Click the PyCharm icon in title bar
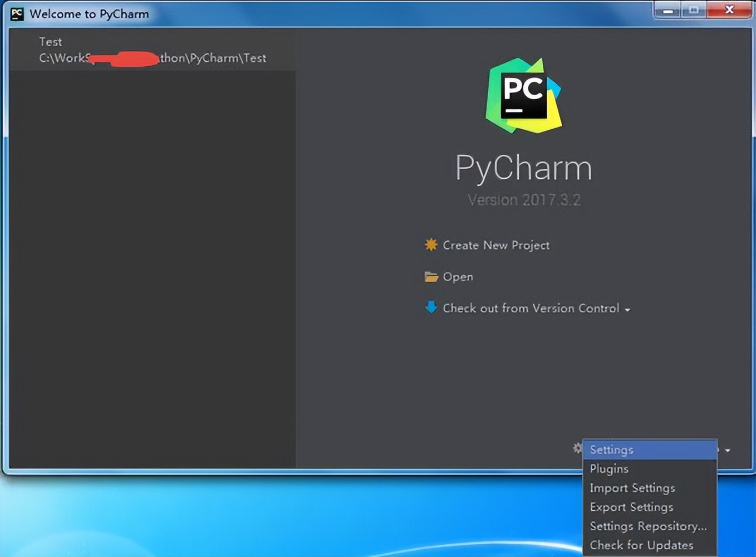Image resolution: width=756 pixels, height=557 pixels. point(17,14)
